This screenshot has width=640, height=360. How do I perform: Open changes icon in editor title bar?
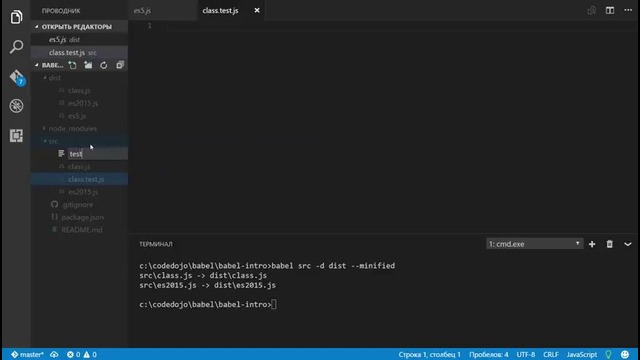591,11
